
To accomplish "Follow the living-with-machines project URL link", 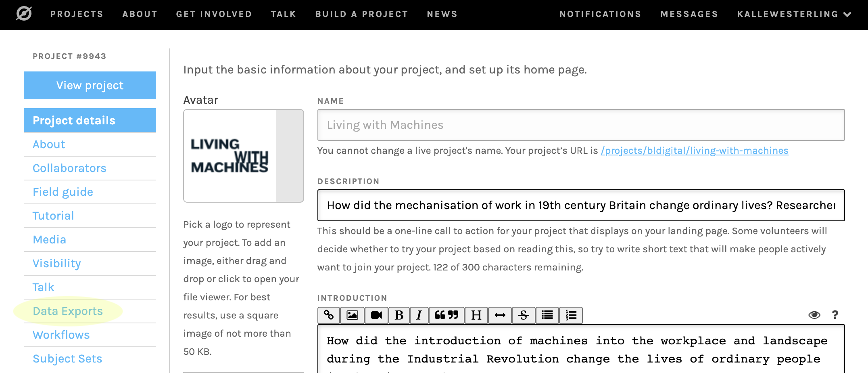I will 694,151.
